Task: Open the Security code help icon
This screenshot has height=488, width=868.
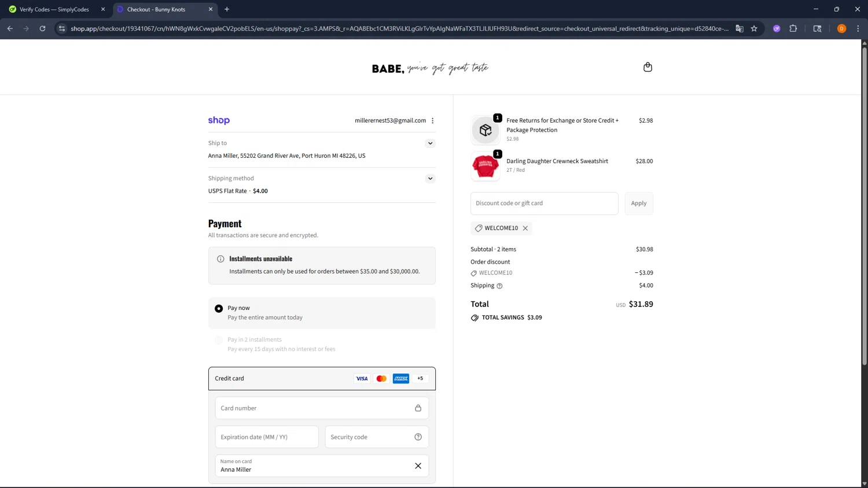Action: tap(418, 437)
